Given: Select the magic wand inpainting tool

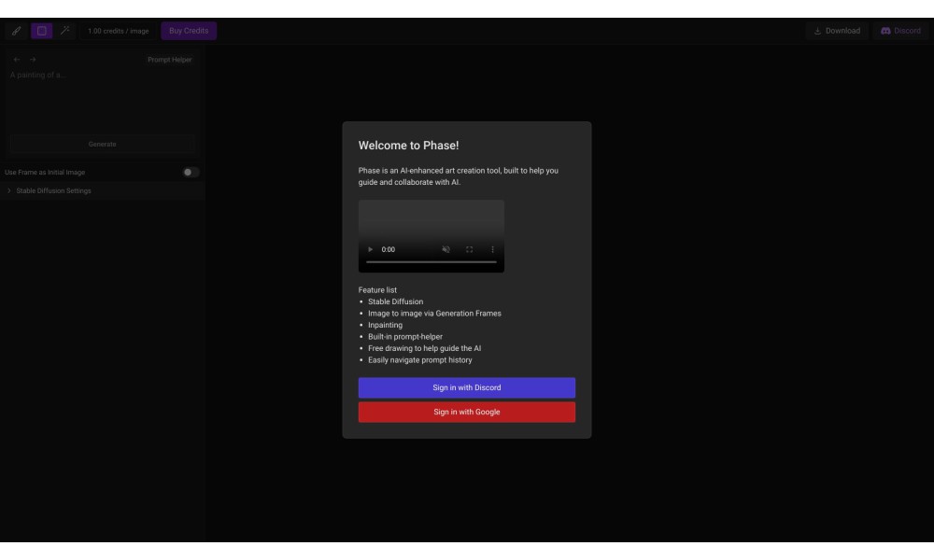Looking at the screenshot, I should [65, 31].
